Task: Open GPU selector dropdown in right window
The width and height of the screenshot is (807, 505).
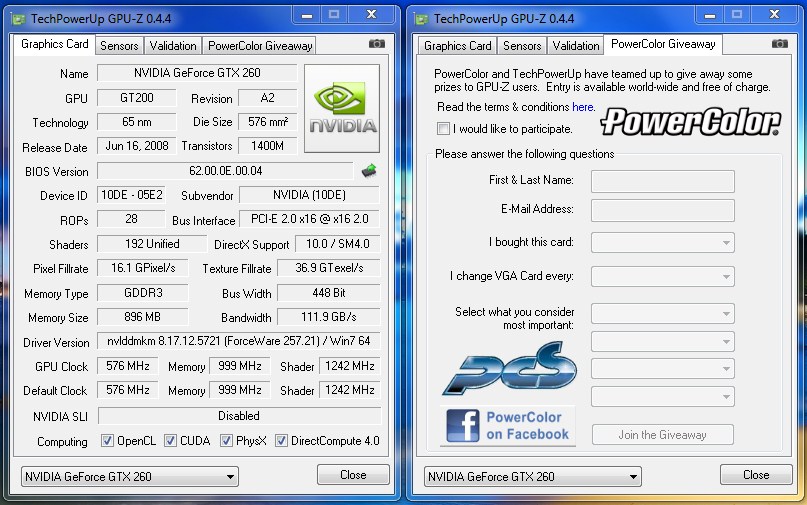Action: click(x=533, y=477)
